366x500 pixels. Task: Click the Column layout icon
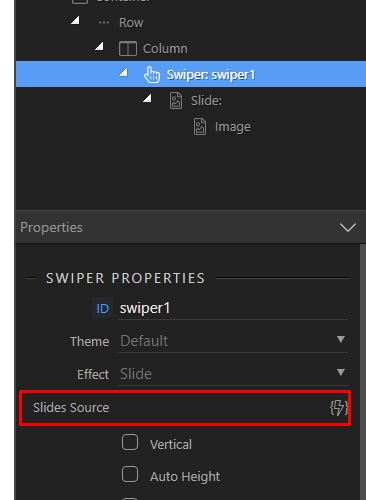(128, 49)
